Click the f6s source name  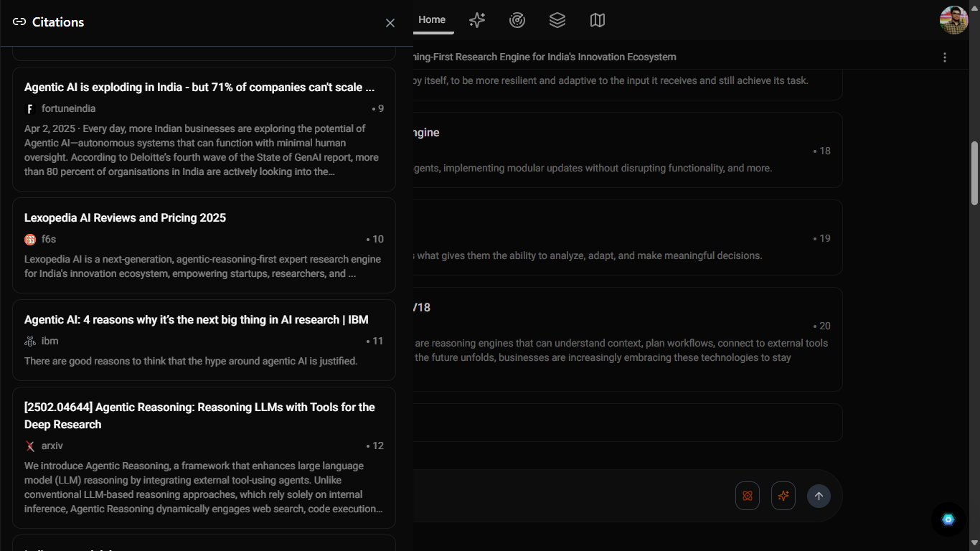(49, 240)
